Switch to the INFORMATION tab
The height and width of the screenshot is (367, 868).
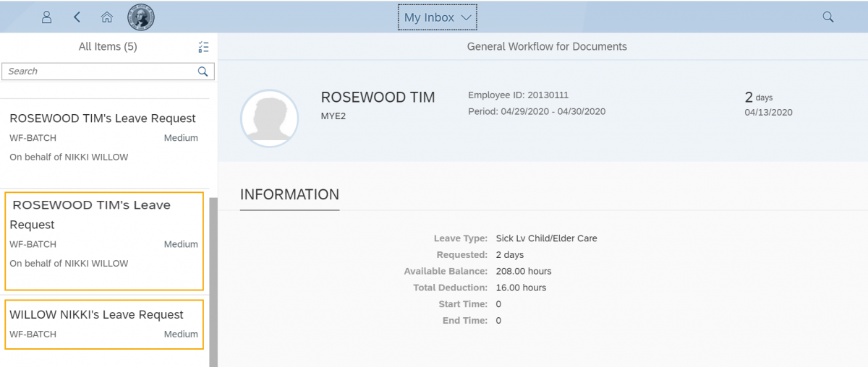pos(289,195)
